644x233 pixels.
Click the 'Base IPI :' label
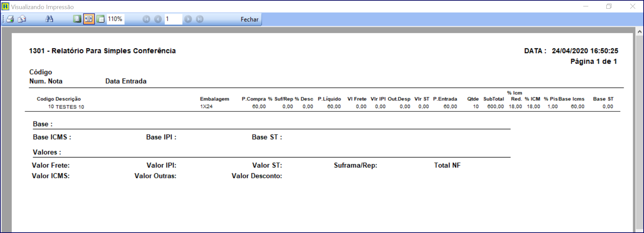pyautogui.click(x=161, y=137)
